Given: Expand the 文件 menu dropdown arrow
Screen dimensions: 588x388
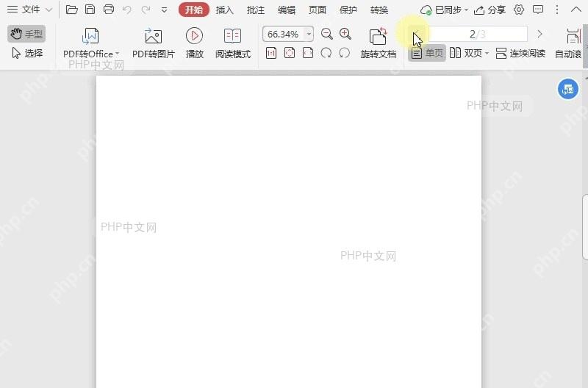Looking at the screenshot, I should pos(49,10).
